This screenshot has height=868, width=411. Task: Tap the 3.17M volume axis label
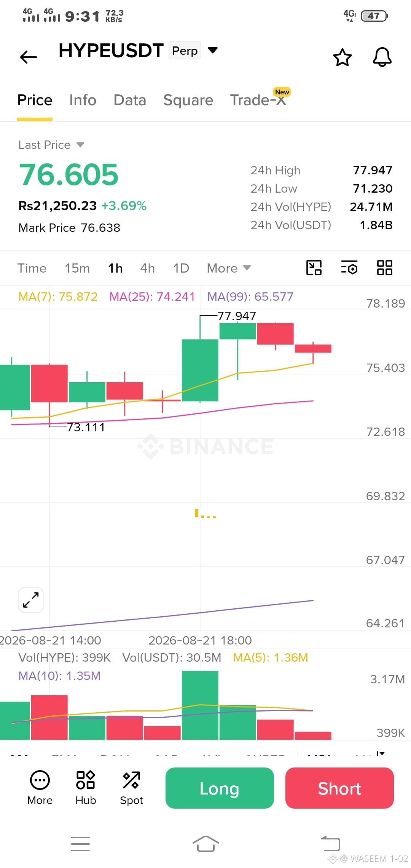pos(387,679)
